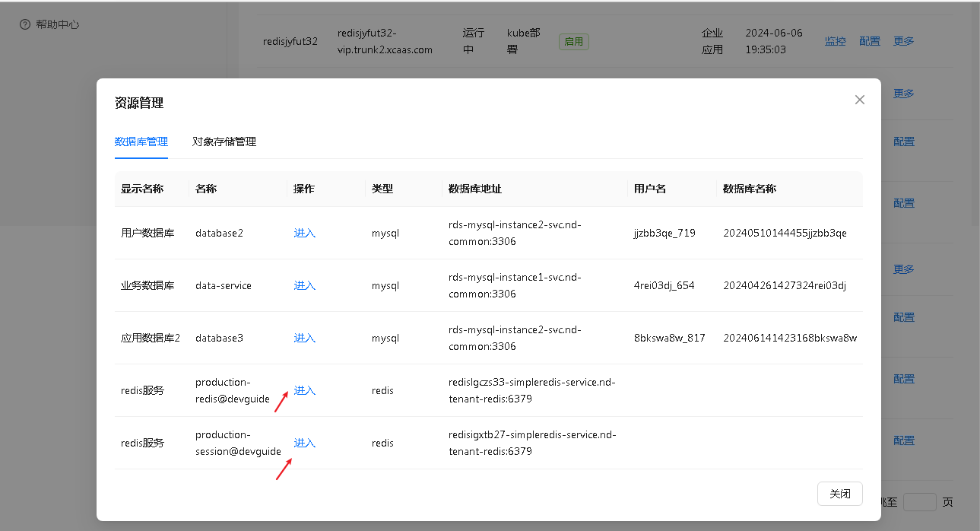Switch to the 数据库管理 tab

pyautogui.click(x=141, y=141)
